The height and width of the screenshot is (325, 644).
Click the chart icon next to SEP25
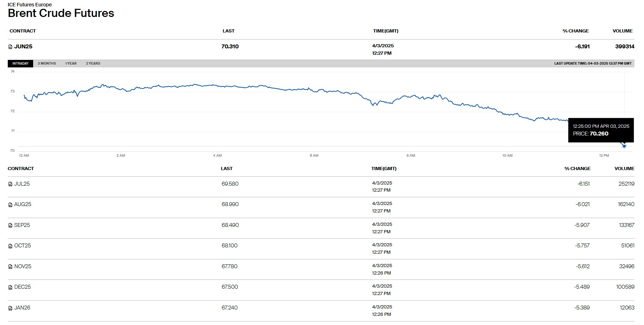click(x=10, y=225)
